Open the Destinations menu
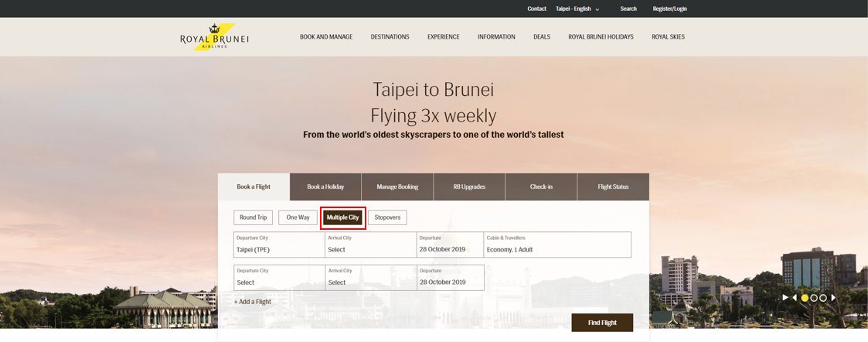The width and height of the screenshot is (868, 342). (x=390, y=37)
